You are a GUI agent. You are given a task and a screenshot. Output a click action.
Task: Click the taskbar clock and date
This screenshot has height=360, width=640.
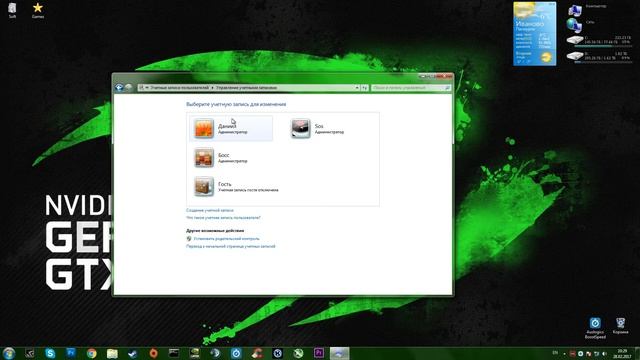(x=622, y=353)
